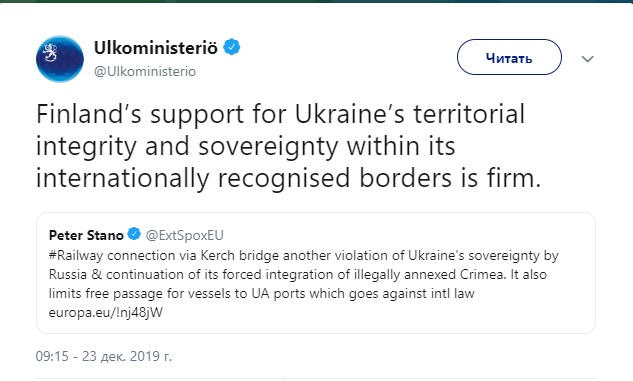
Task: Expand the tweet options chevron
Action: pyautogui.click(x=587, y=59)
